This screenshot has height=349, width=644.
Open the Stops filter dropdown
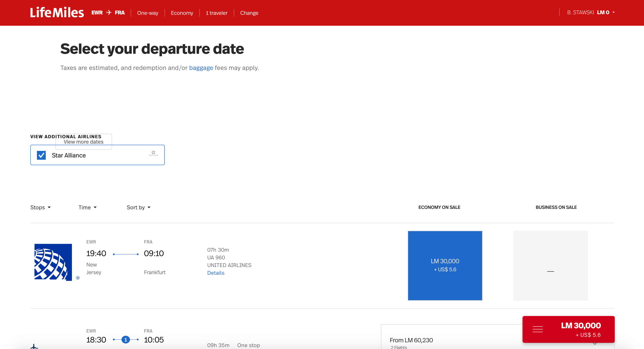41,208
